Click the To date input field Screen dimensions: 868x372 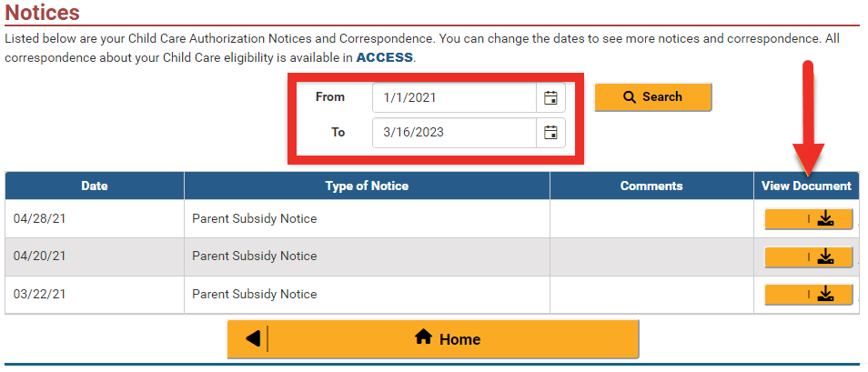453,133
